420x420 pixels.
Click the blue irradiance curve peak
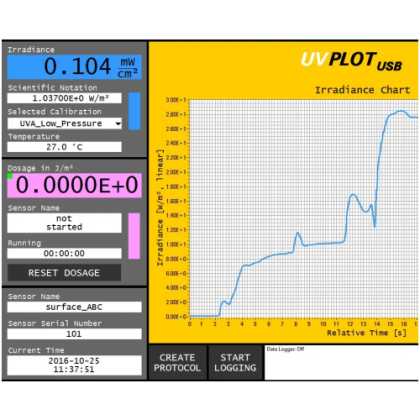401,111
